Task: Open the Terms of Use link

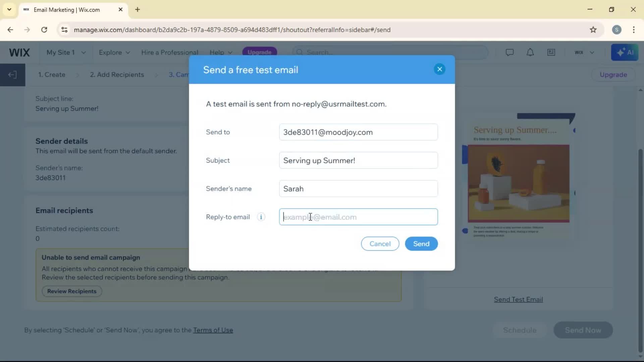Action: (213, 330)
